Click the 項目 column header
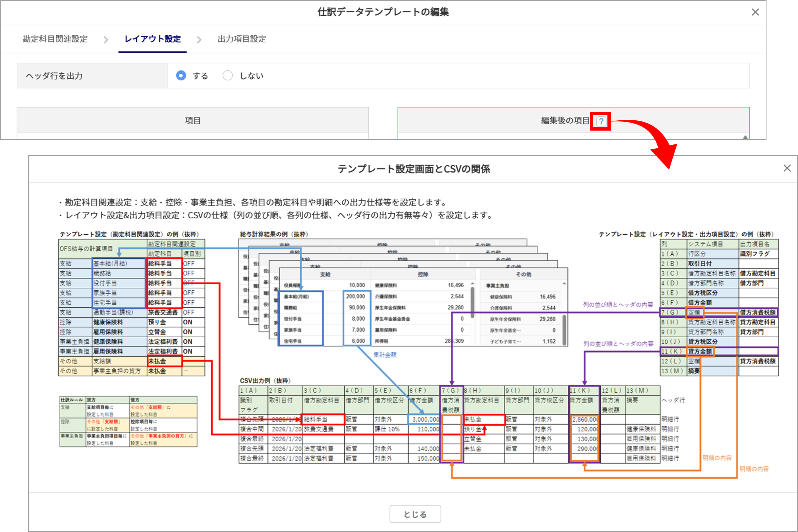Image resolution: width=798 pixels, height=532 pixels. coord(192,121)
